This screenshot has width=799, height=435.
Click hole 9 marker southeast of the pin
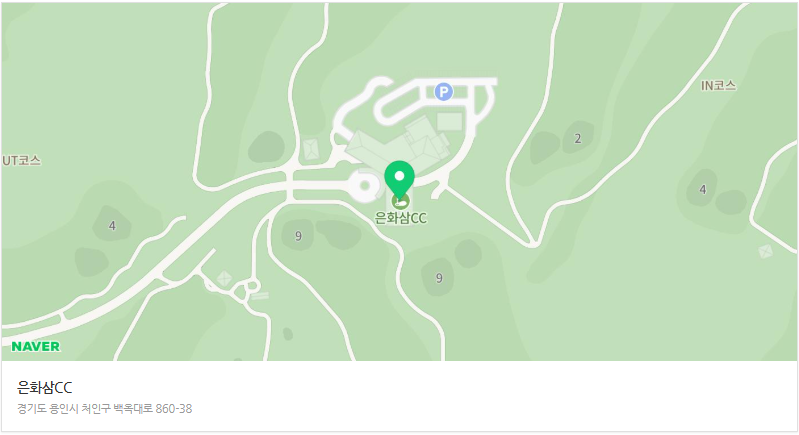[x=439, y=278]
